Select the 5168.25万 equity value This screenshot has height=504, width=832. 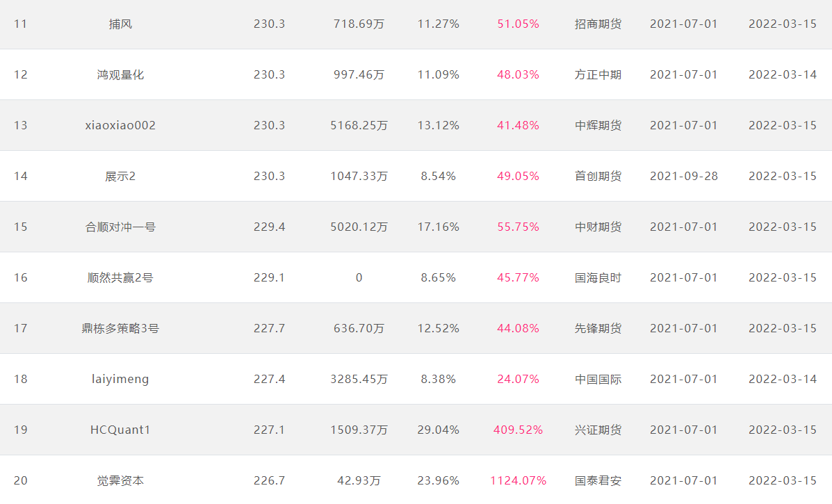(359, 125)
